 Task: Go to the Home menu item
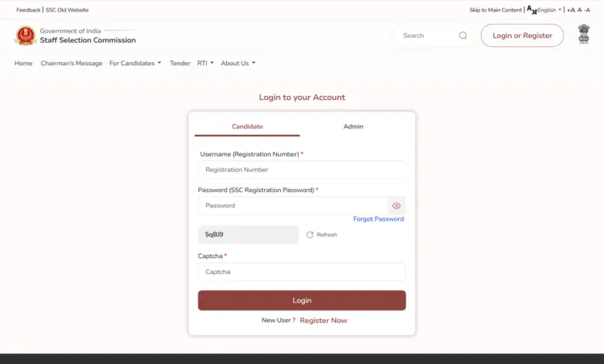(23, 64)
